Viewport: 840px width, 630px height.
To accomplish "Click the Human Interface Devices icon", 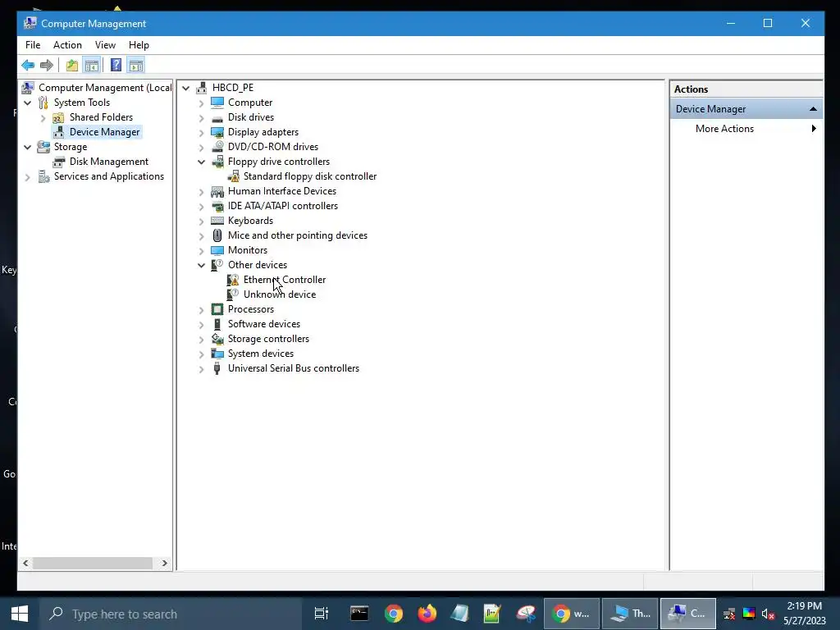I will (217, 191).
